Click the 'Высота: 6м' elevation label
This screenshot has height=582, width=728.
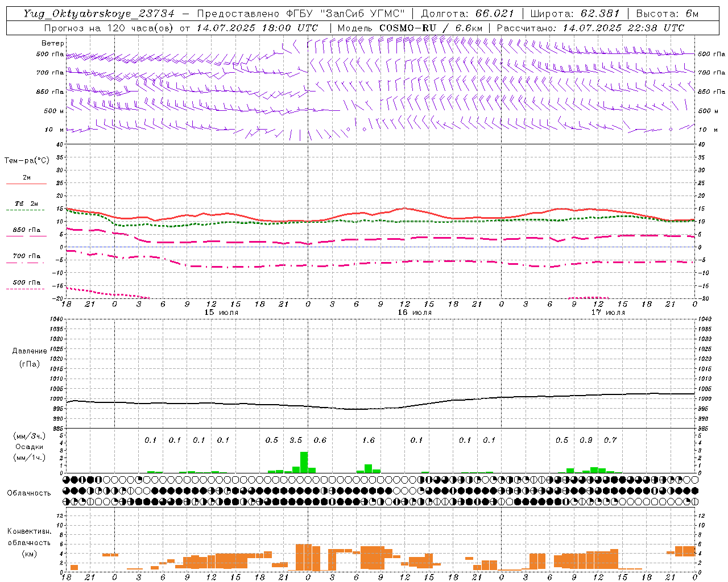(x=667, y=14)
